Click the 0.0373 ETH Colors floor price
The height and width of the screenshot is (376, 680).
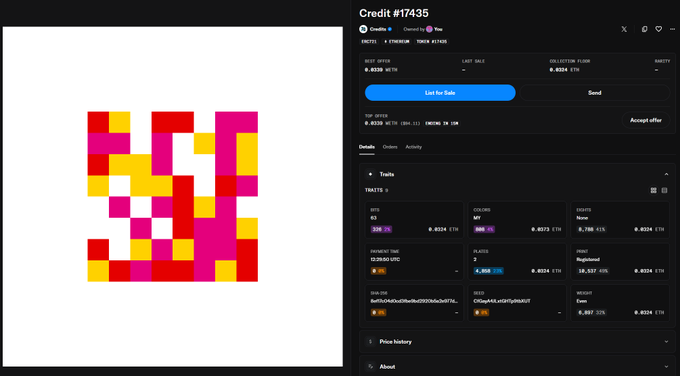coord(546,229)
